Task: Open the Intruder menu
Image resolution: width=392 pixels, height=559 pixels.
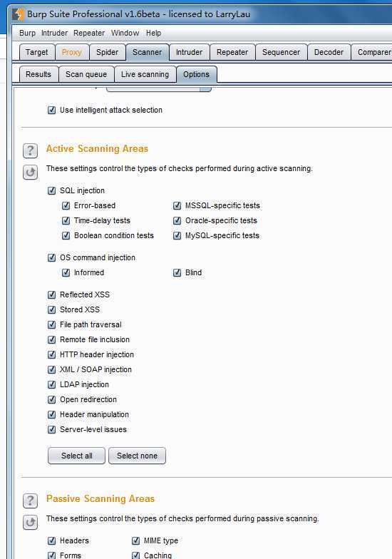Action: click(54, 33)
